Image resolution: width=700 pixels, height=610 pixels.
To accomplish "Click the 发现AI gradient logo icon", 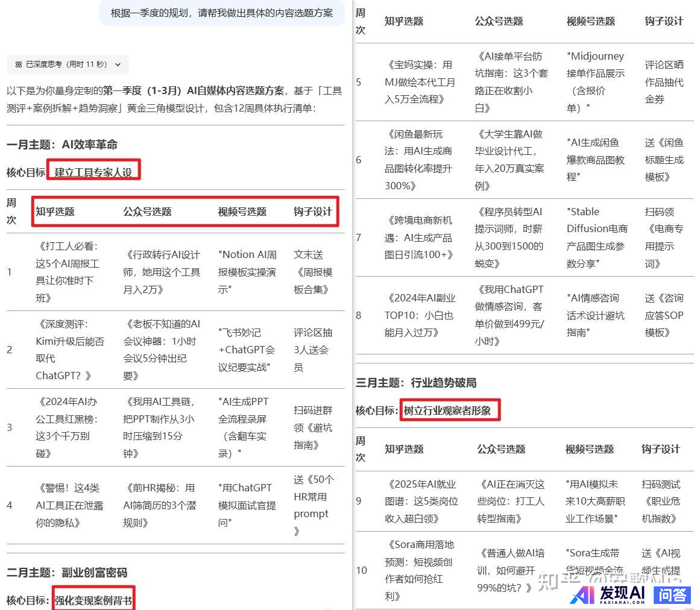I will tap(583, 594).
